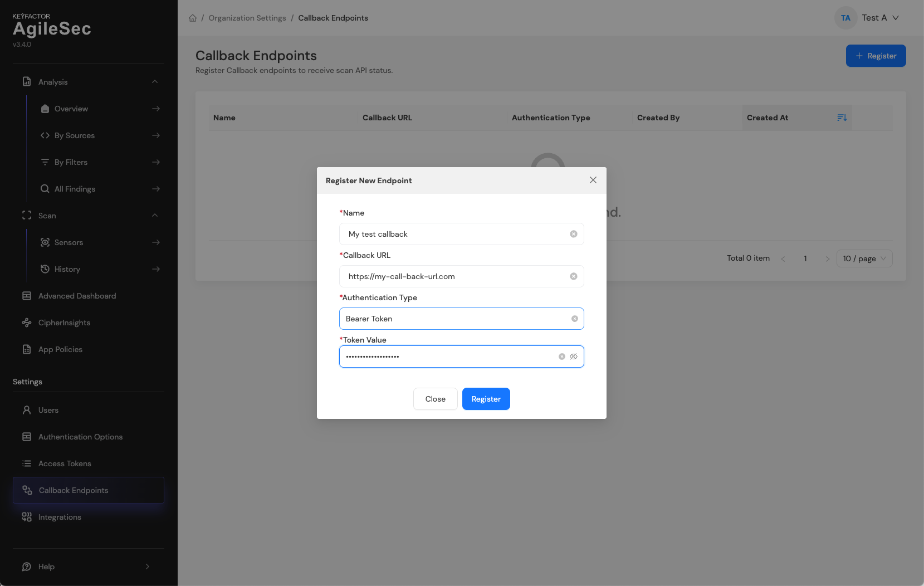
Task: Open Advanced Dashboard from sidebar
Action: pyautogui.click(x=77, y=296)
